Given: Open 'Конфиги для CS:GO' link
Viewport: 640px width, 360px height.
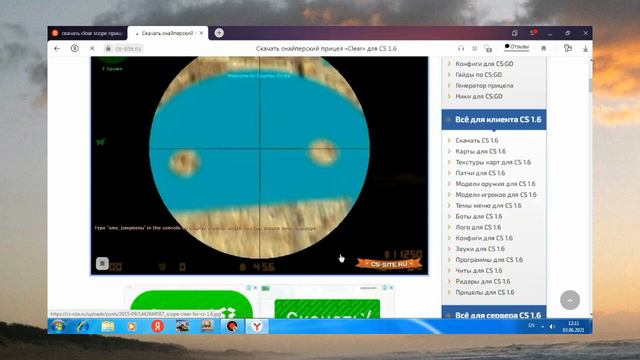Looking at the screenshot, I should [484, 64].
